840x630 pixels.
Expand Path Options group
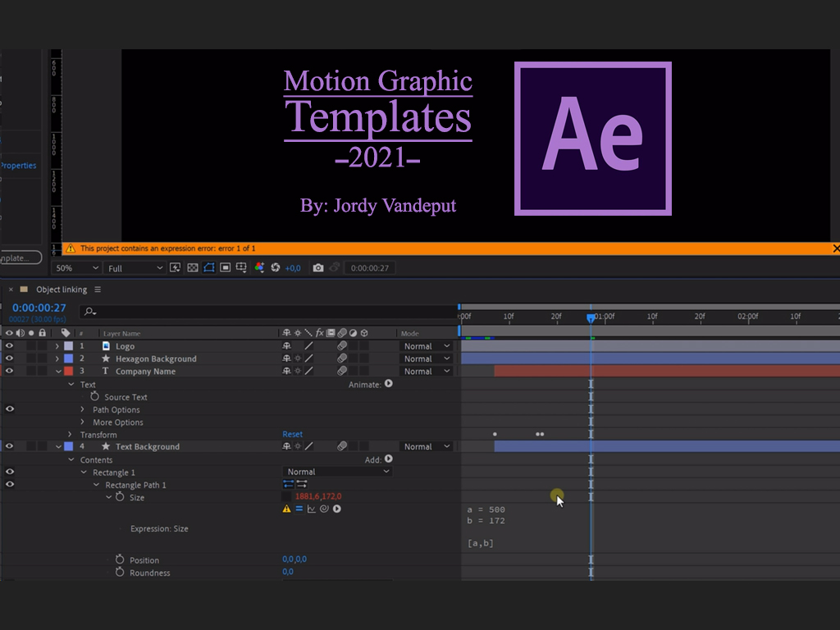[82, 409]
